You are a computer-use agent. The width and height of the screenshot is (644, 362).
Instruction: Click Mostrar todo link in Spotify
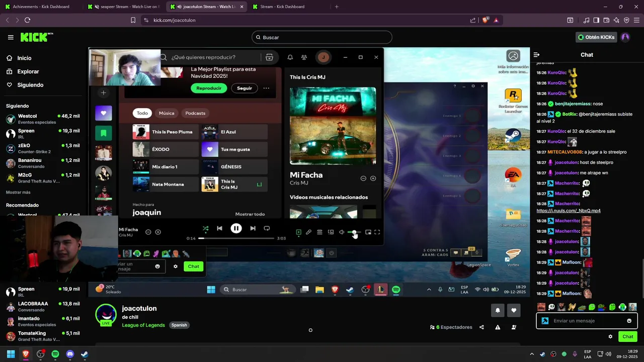(x=250, y=214)
